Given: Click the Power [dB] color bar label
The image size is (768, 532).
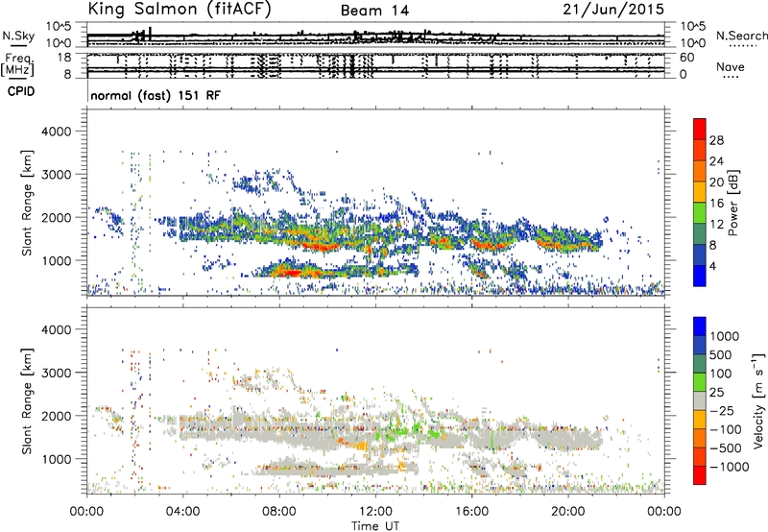Looking at the screenshot, I should 732,203.
